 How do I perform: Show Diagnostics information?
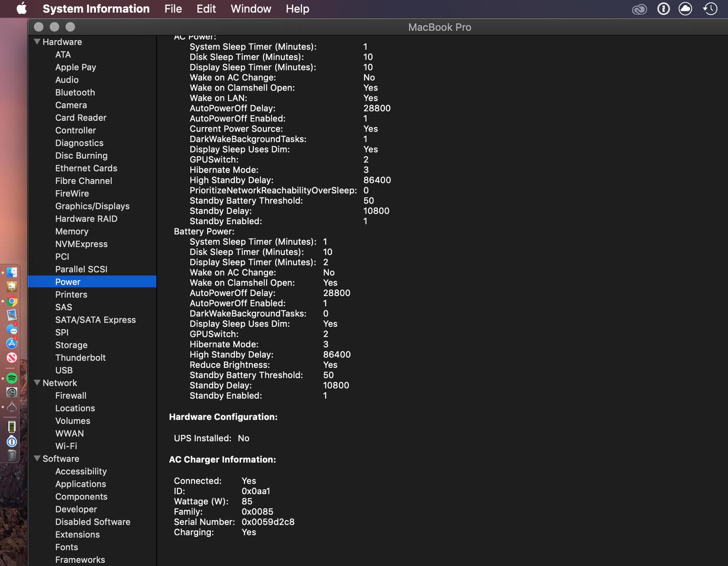79,143
